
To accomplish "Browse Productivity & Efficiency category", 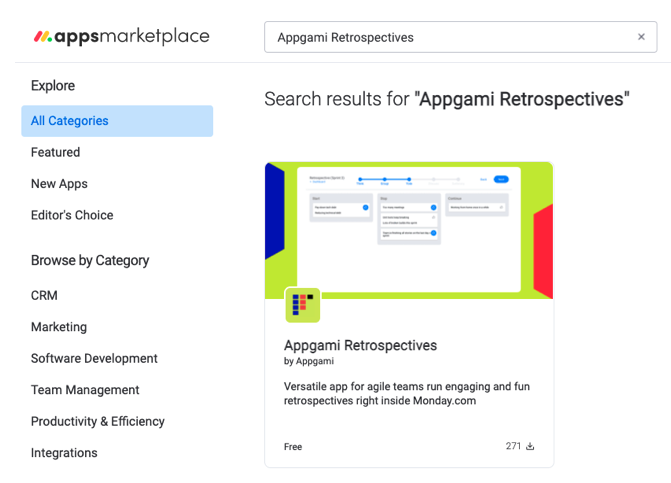I will 98,421.
